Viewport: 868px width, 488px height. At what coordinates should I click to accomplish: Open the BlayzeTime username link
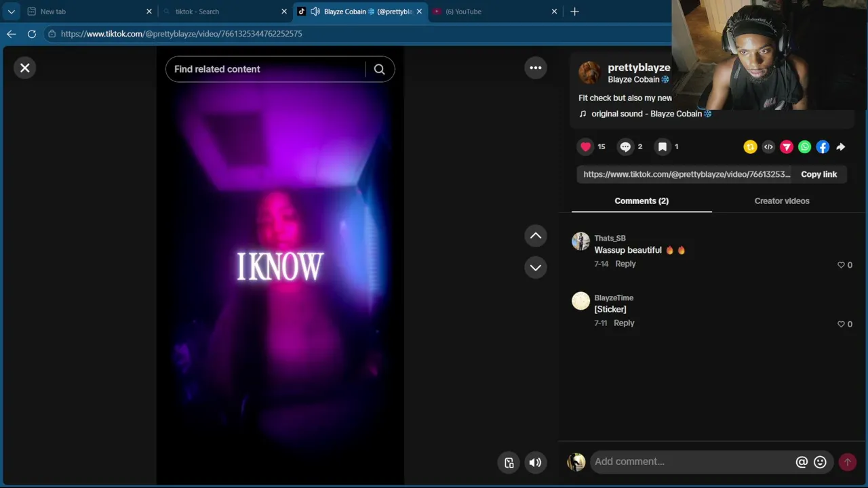coord(614,298)
